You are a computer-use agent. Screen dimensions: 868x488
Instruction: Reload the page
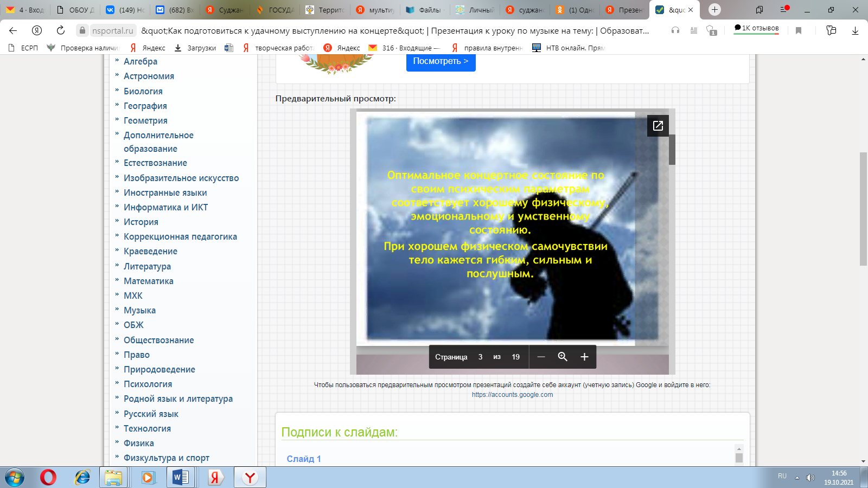[61, 30]
